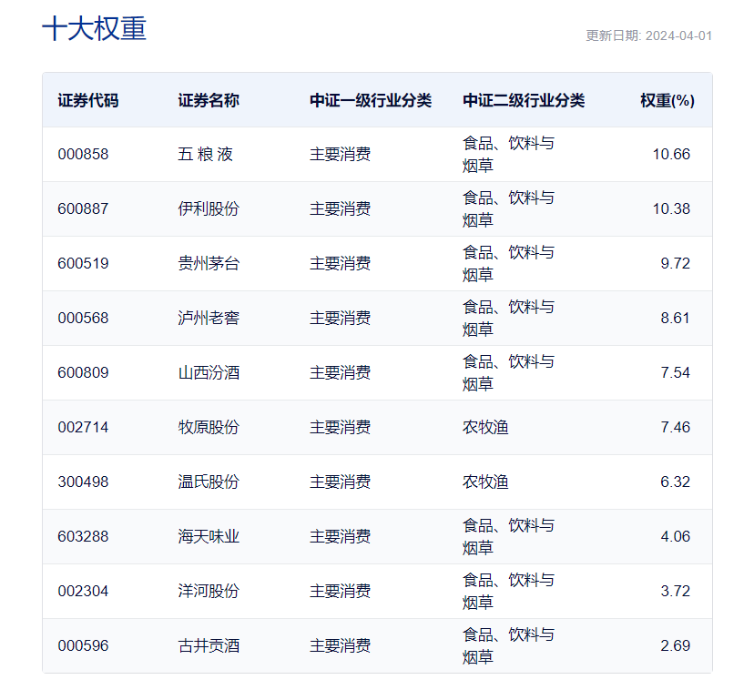Select security code 002714

[x=83, y=428]
